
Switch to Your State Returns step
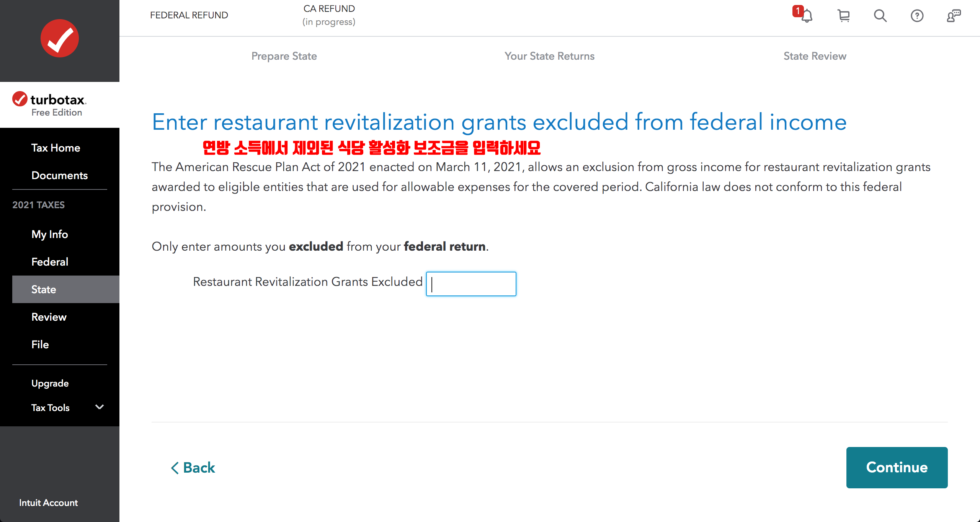point(549,56)
